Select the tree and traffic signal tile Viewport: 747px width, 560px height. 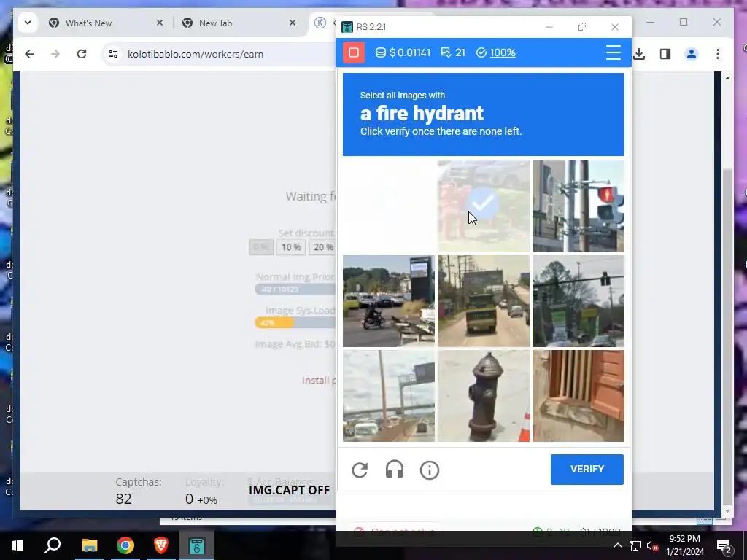(x=578, y=301)
